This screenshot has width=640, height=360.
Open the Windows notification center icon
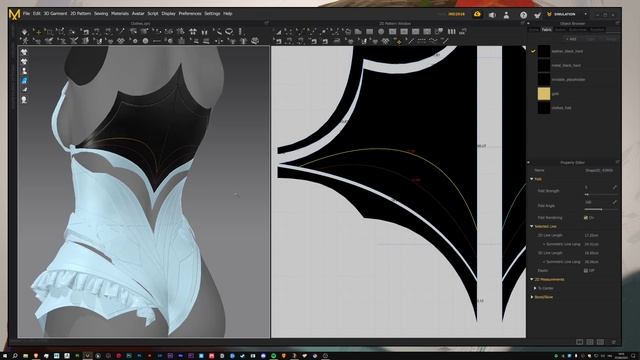(x=634, y=356)
